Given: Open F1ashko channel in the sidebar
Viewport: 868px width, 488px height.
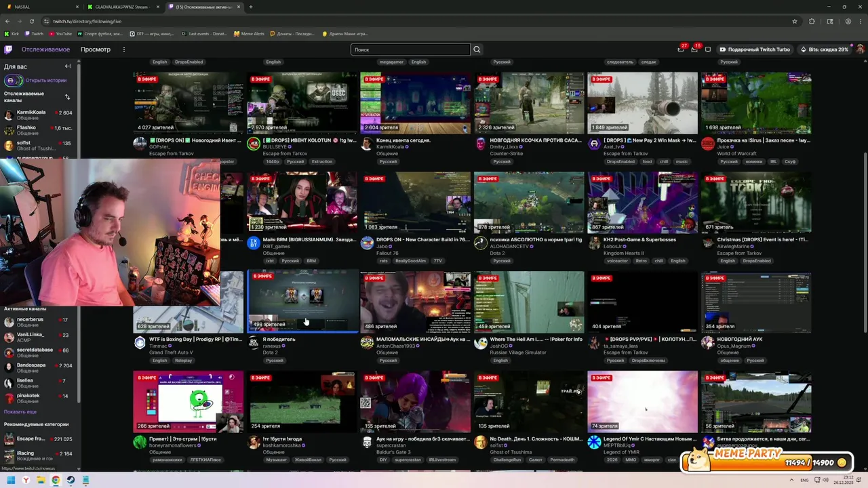Looking at the screenshot, I should [x=39, y=130].
